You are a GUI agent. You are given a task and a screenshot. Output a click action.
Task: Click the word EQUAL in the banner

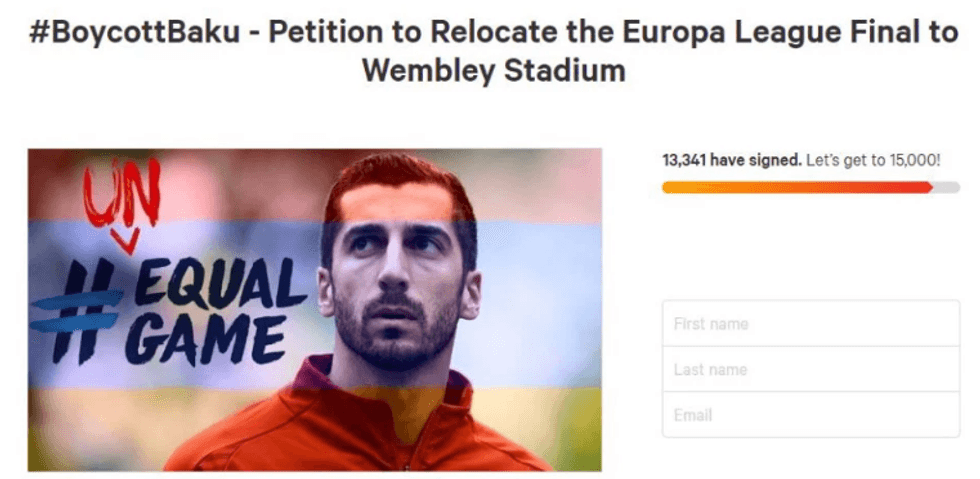coord(219,285)
